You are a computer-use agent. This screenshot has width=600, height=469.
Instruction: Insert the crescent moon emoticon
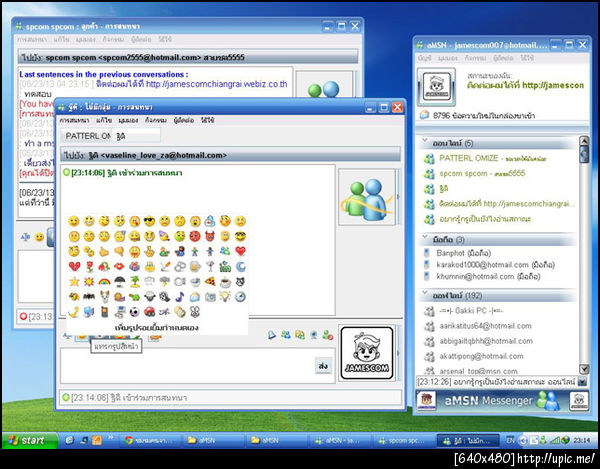240,266
